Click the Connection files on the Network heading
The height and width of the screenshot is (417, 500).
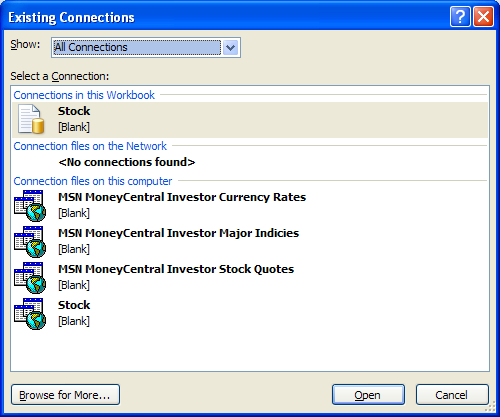90,146
